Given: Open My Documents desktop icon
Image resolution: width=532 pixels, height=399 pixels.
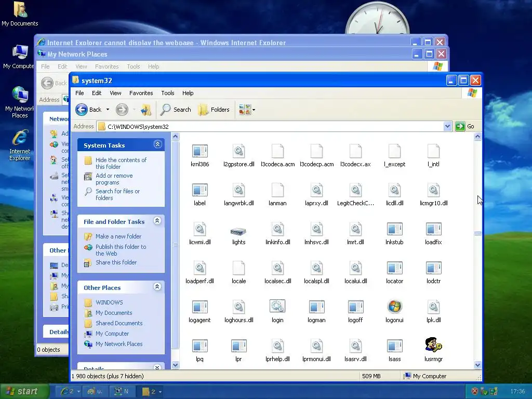Looking at the screenshot, I should click(x=20, y=14).
